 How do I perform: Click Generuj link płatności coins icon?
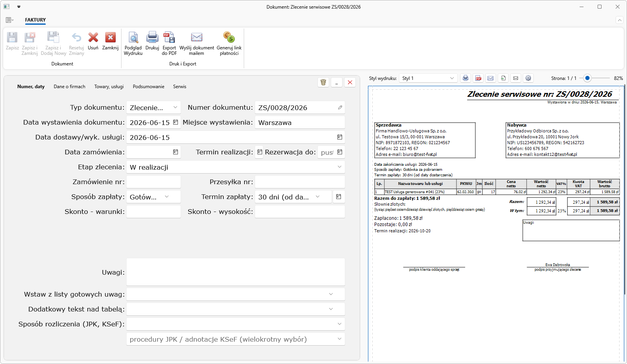[x=229, y=37]
